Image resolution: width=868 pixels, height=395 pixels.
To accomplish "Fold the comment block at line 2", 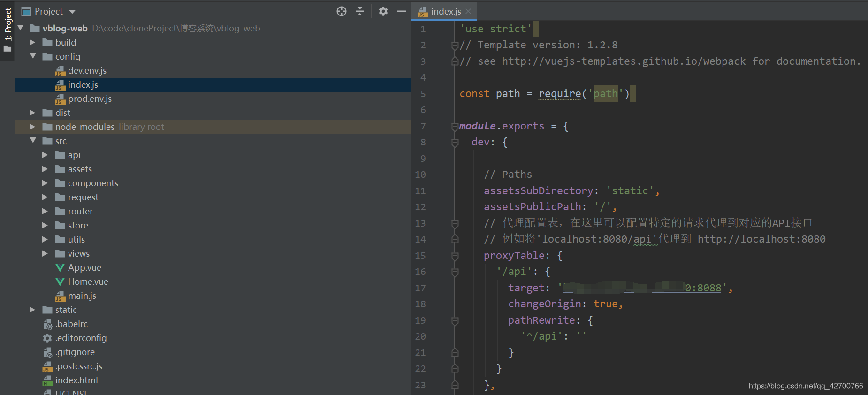I will 455,45.
